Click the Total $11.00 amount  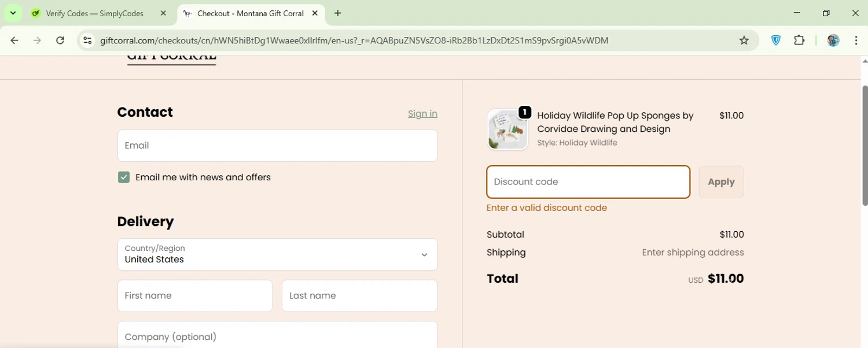[726, 279]
